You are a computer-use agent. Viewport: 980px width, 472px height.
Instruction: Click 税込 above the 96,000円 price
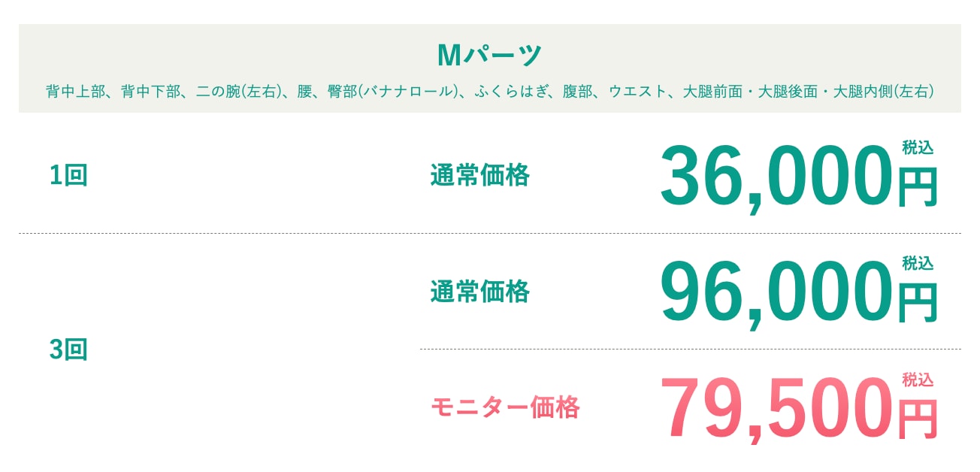918,263
